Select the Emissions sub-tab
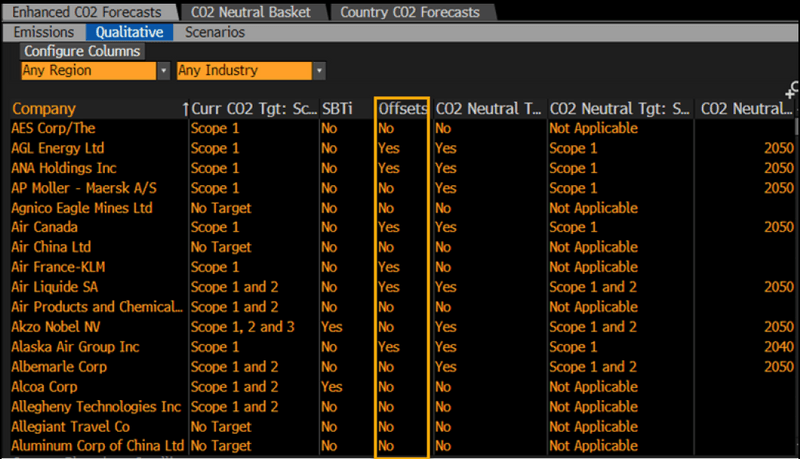Viewport: 800px width, 459px height. 44,32
